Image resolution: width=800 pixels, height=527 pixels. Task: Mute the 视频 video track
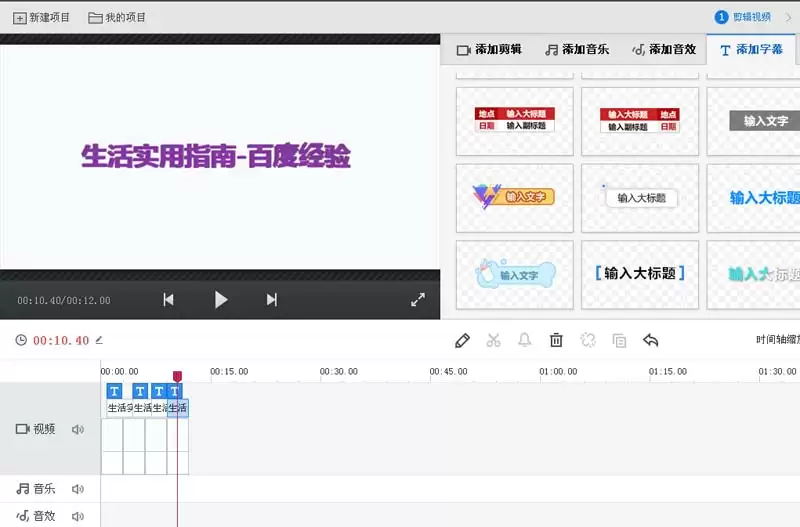(78, 430)
